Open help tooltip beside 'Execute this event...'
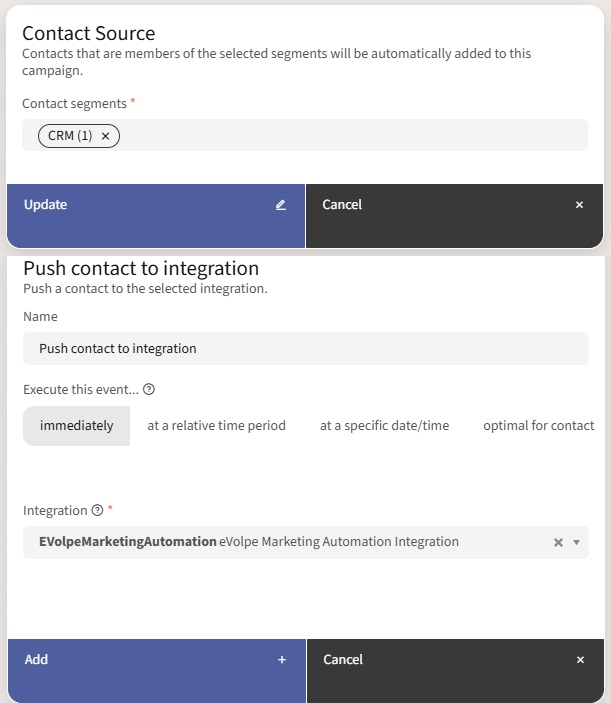611x703 pixels. pyautogui.click(x=149, y=390)
